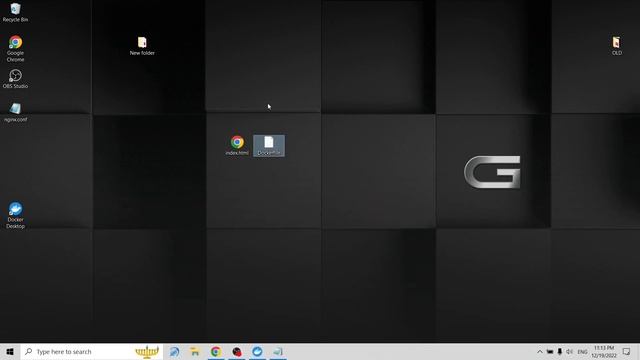This screenshot has height=360, width=640.
Task: Switch to Docker Desktop in taskbar
Action: point(257,351)
